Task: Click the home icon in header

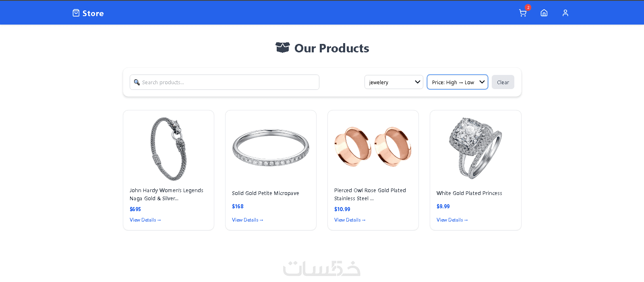Action: [544, 13]
